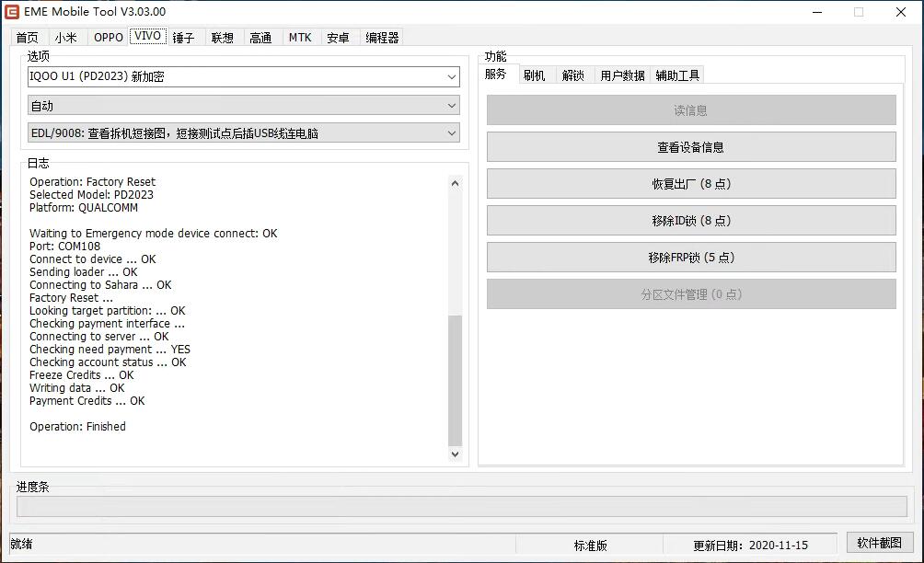Select the 服务 function tab
The height and width of the screenshot is (563, 924).
click(495, 75)
